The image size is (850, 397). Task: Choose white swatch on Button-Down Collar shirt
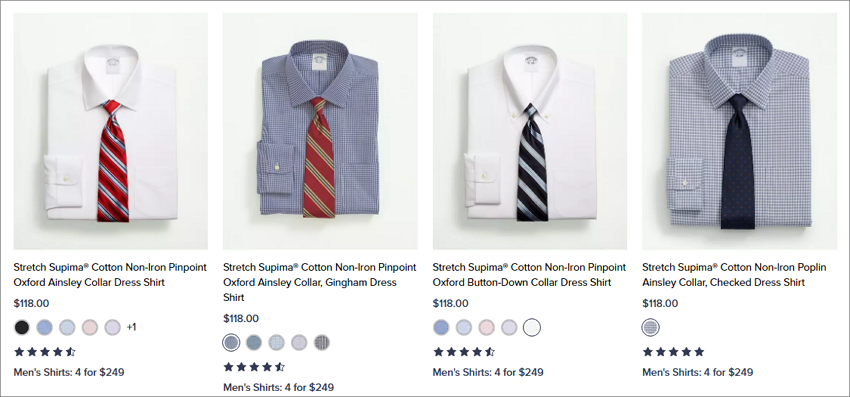[532, 327]
